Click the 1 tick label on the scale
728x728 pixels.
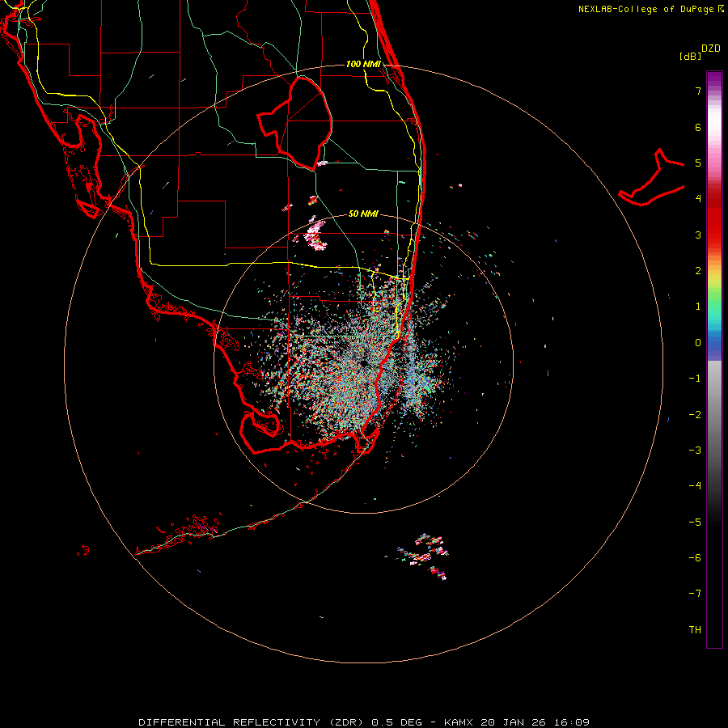click(x=698, y=307)
